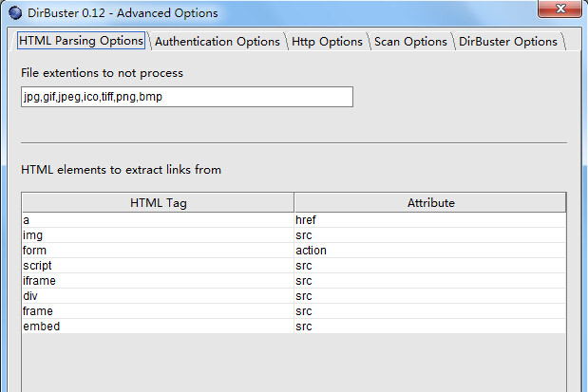Go to the Http Options tab

pos(326,42)
